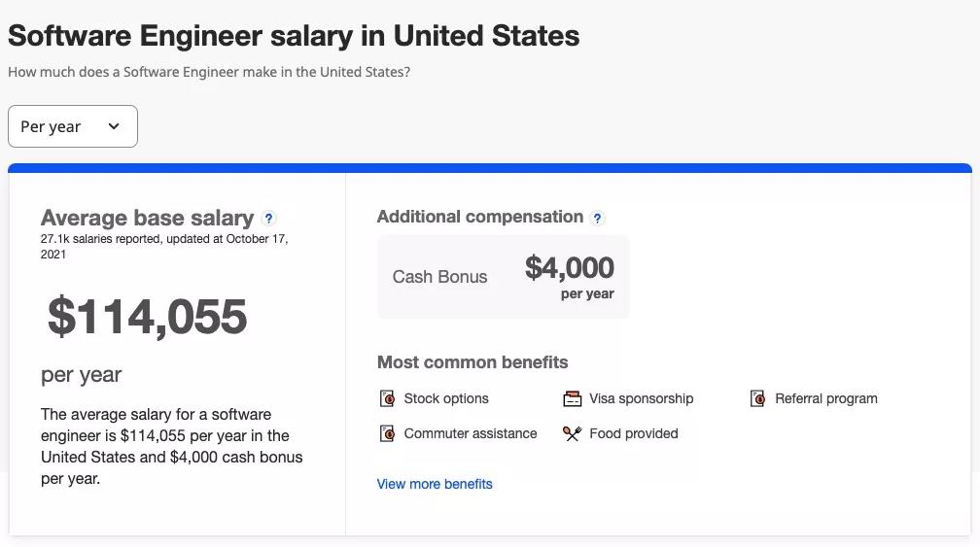Click the 27.1k salaries reported update note
Screen dimensions: 980x547
click(x=164, y=247)
